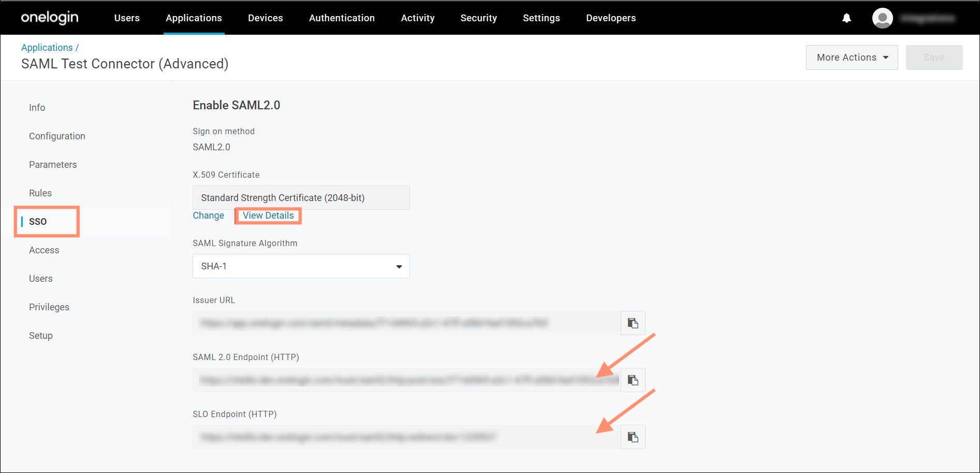The image size is (980, 473).
Task: Copy the Issuer URL to clipboard
Action: coord(633,323)
